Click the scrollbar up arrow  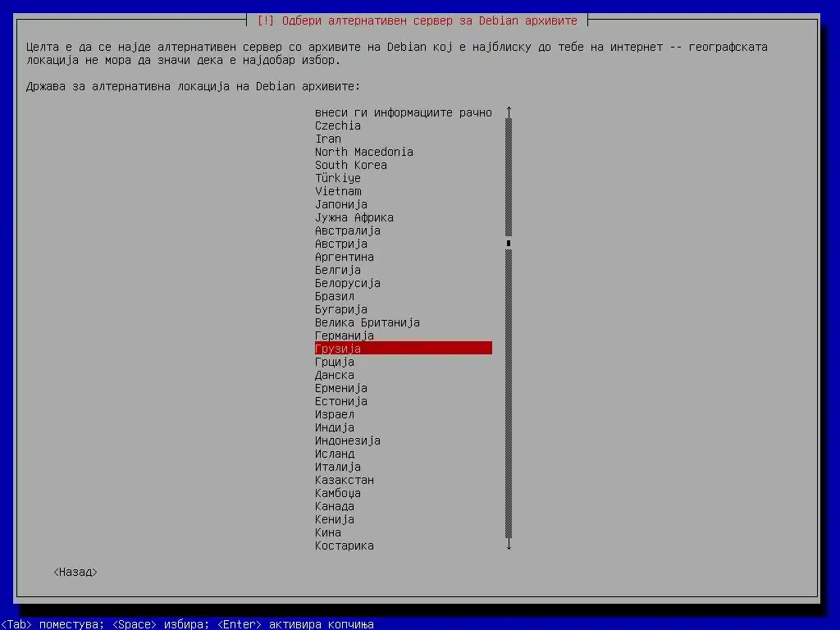point(509,112)
